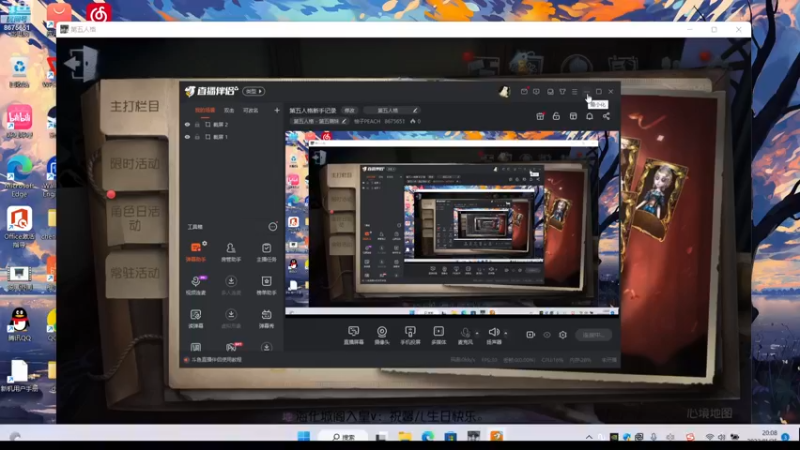Add a screen capture source
The height and width of the screenshot is (450, 800).
click(x=354, y=335)
